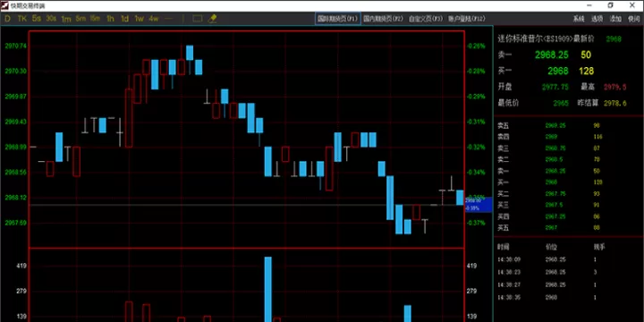This screenshot has height=322, width=644.
Task: Click the contract title 迷你标准普尔<ES1909>
Action: tap(535, 39)
